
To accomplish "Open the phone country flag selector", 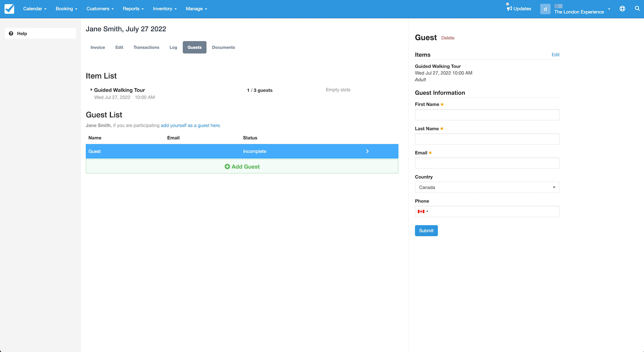I will point(423,211).
